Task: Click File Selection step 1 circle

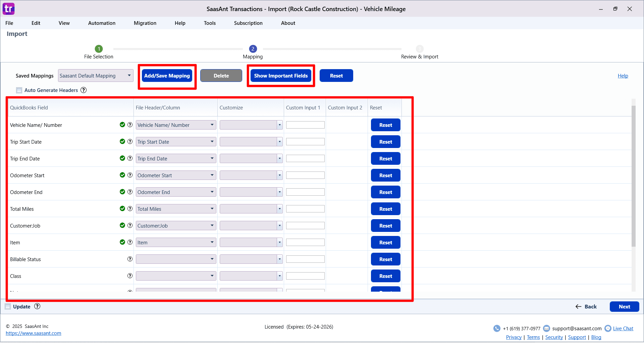Action: click(99, 49)
